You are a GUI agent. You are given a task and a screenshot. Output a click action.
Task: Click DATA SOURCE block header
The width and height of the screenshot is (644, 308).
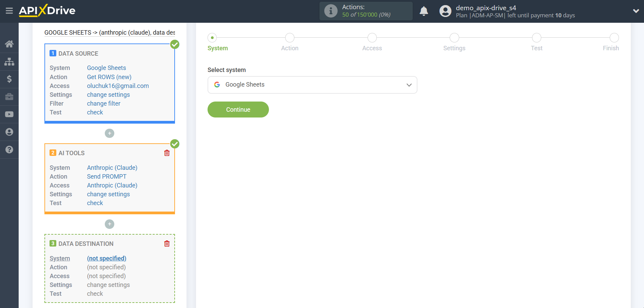tap(78, 54)
